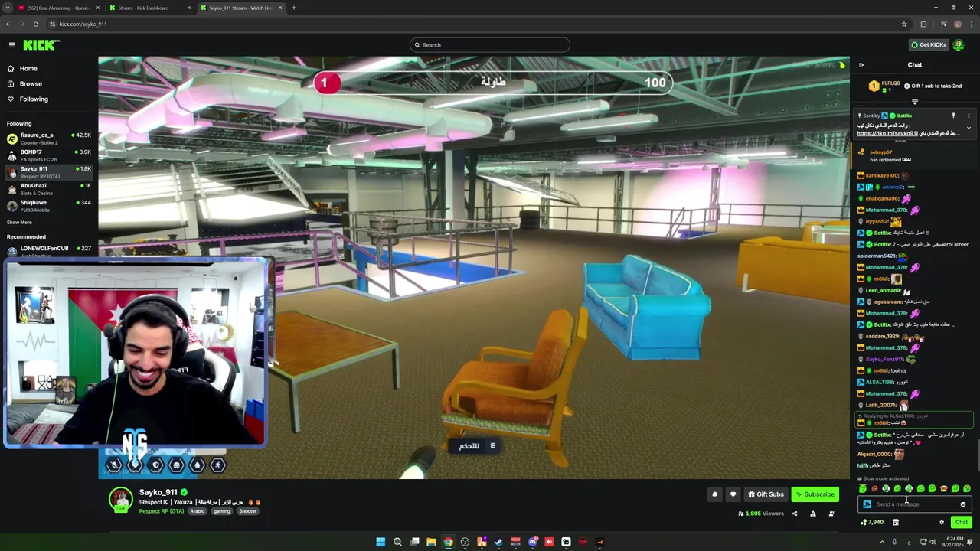Click the Gift Subs button
980x551 pixels.
coord(766,494)
